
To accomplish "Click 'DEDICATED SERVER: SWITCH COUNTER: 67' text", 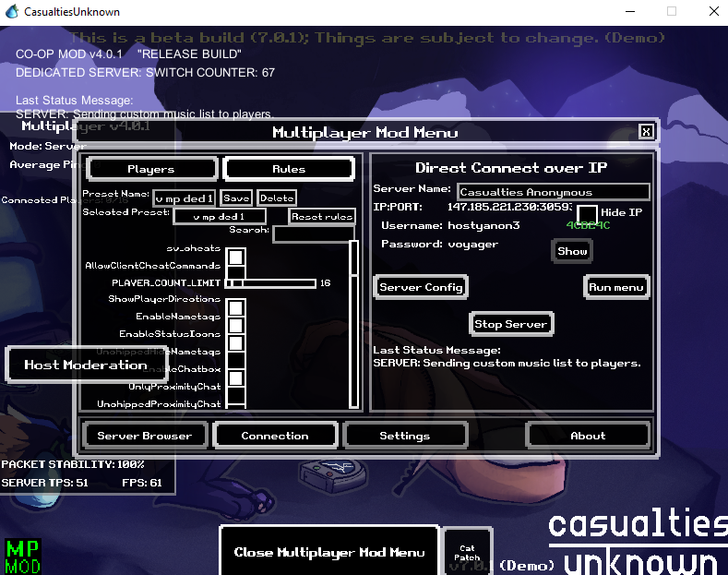I will point(145,73).
